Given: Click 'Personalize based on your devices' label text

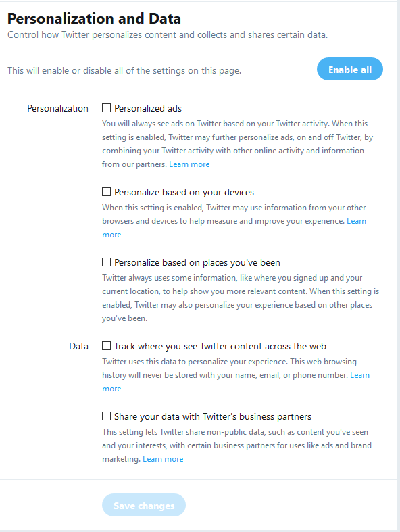Looking at the screenshot, I should [184, 192].
